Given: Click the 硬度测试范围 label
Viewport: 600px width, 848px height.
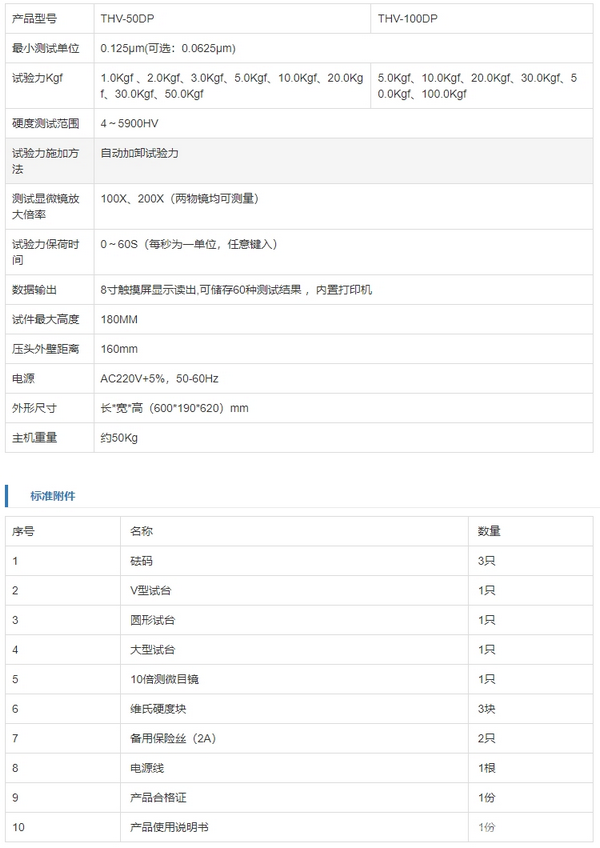Looking at the screenshot, I should [x=46, y=123].
